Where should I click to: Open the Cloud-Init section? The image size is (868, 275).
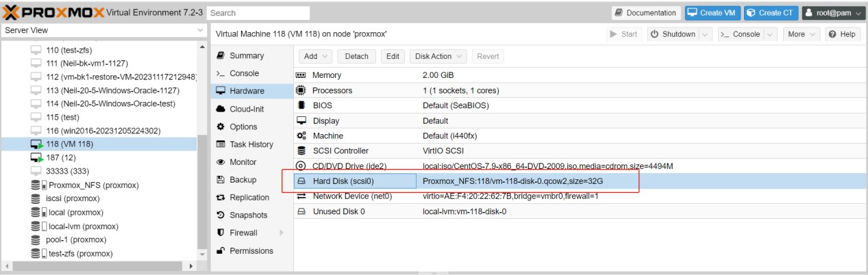(247, 109)
